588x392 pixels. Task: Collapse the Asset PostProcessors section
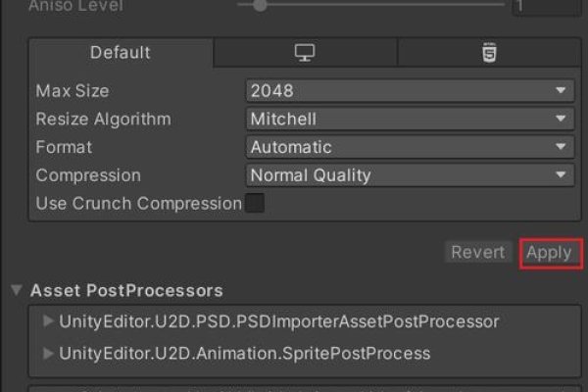(x=17, y=291)
